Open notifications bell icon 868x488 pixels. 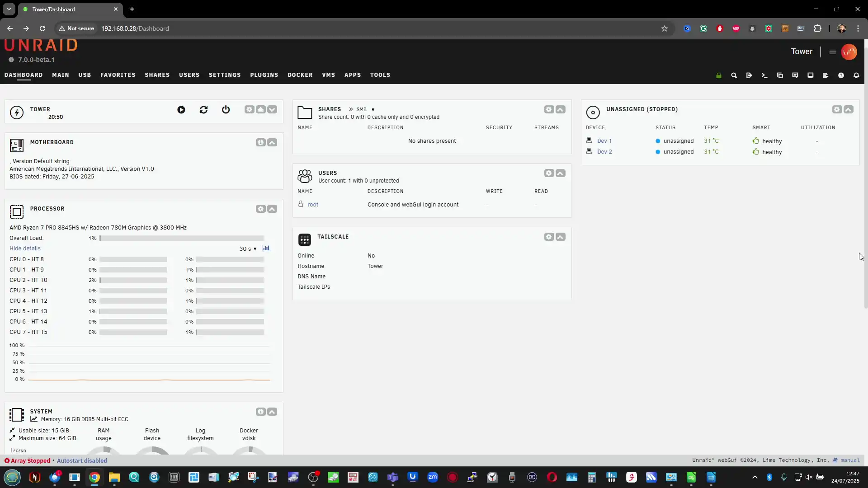(856, 75)
